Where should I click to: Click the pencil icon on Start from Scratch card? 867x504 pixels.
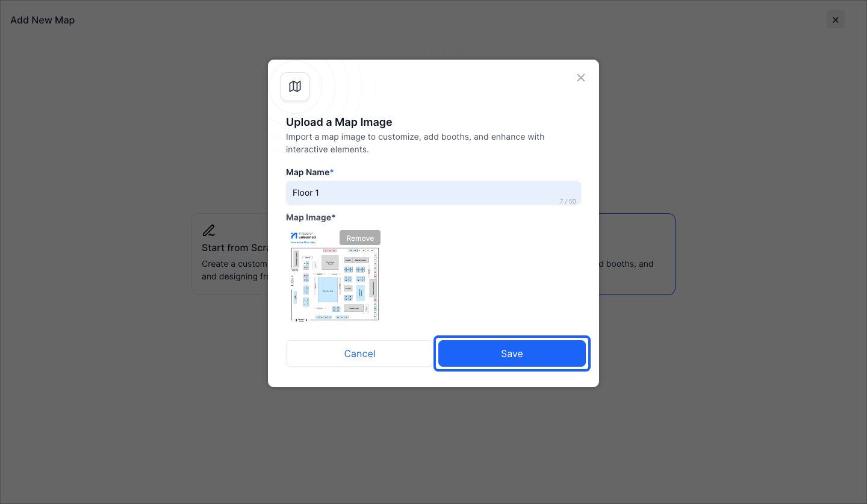(208, 231)
